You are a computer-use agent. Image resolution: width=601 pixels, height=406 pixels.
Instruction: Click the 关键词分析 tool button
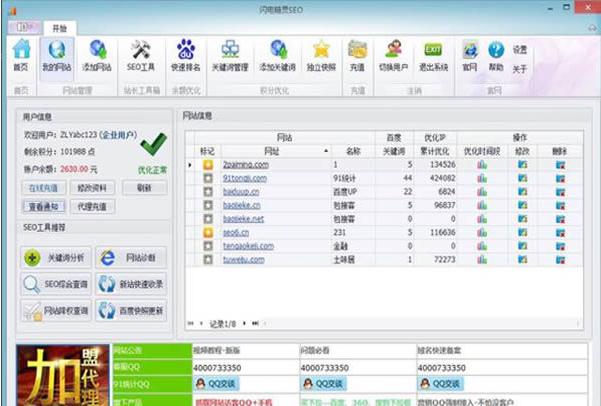(x=56, y=259)
